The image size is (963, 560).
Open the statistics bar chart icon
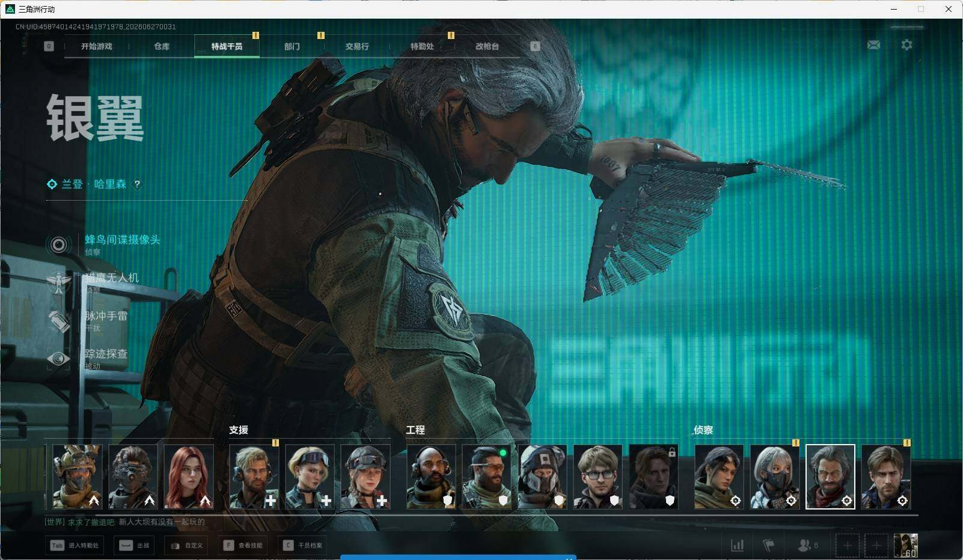pyautogui.click(x=737, y=546)
